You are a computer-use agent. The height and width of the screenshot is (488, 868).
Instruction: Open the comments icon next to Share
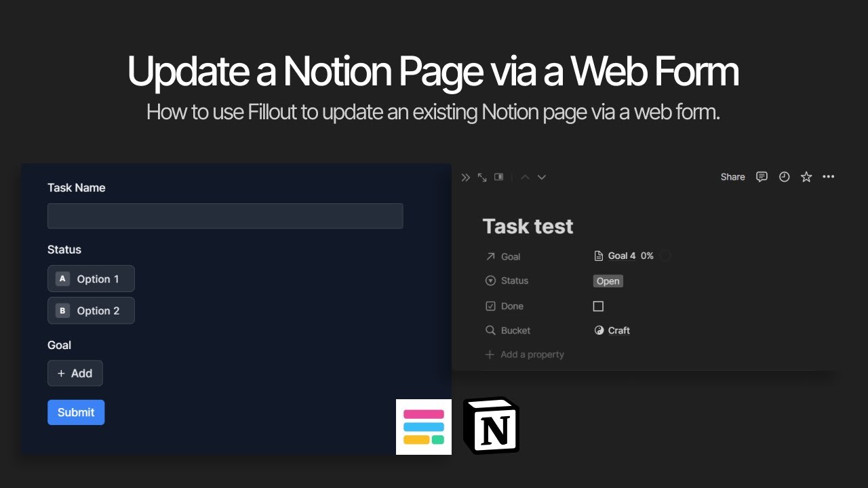(x=762, y=177)
